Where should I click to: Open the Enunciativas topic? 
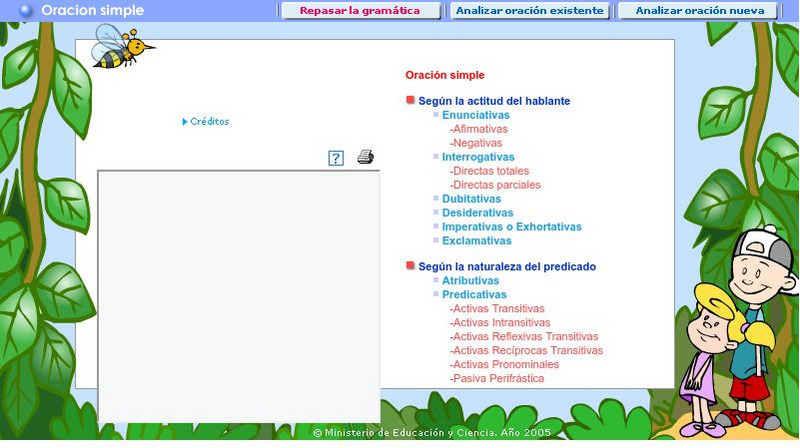coord(476,115)
